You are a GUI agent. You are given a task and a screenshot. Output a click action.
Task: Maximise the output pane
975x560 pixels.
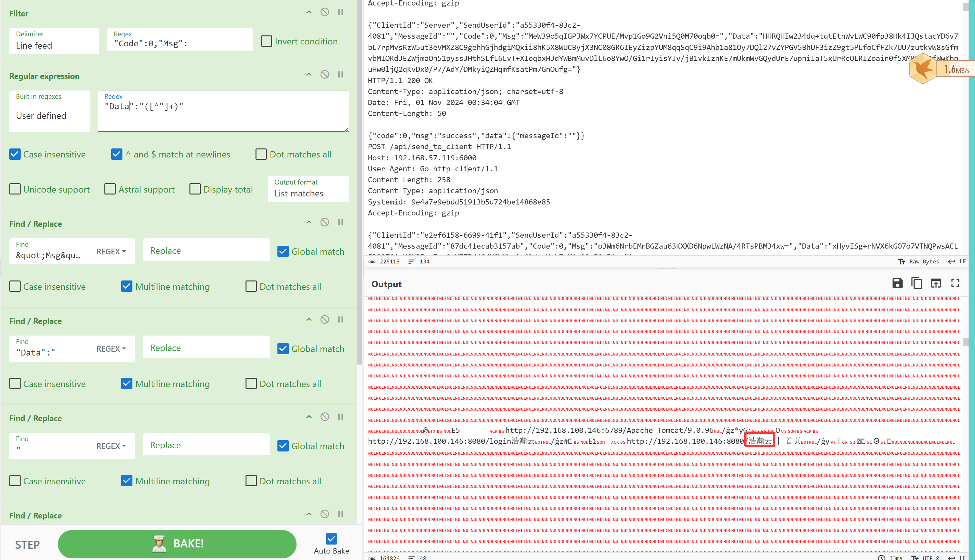pyautogui.click(x=955, y=283)
